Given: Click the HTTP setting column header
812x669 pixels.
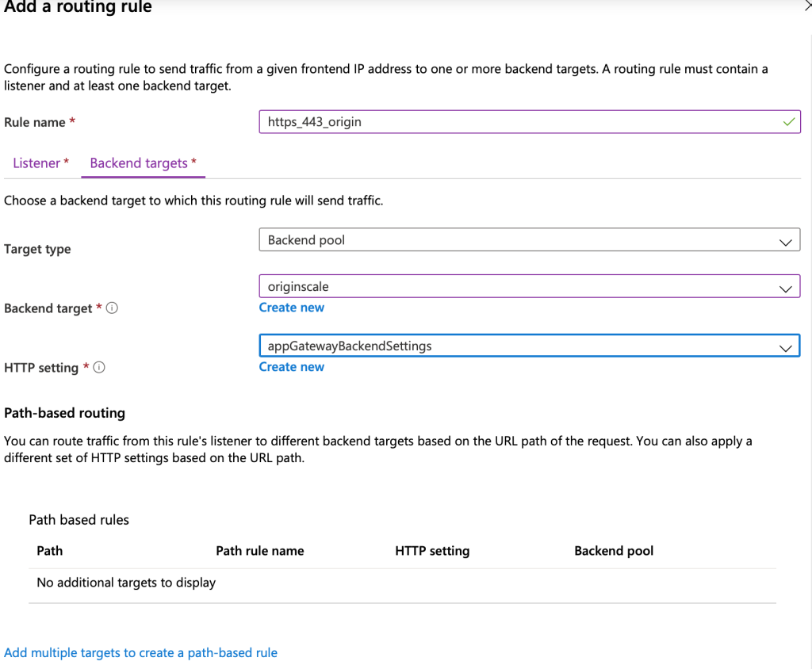Looking at the screenshot, I should 432,551.
